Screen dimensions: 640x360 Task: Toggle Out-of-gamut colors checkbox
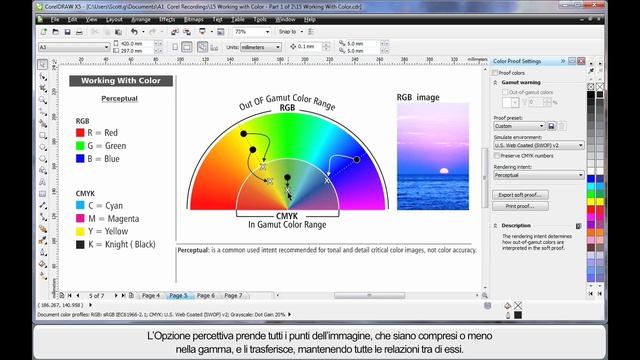point(505,92)
